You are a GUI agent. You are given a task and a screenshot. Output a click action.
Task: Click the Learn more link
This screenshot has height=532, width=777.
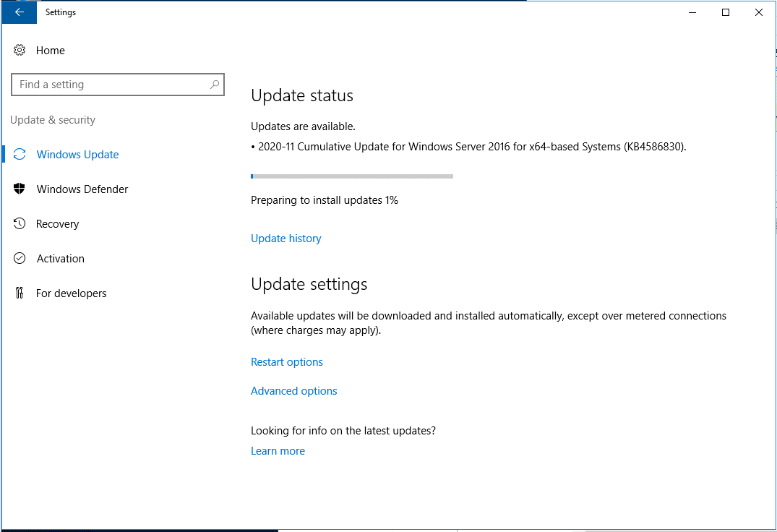click(278, 451)
